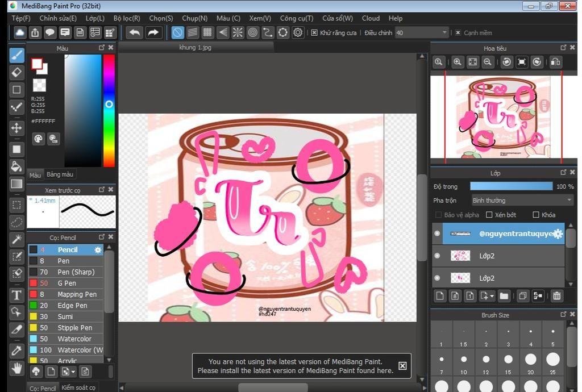The image size is (582, 392).
Task: Select the Eyedropper tool
Action: tap(16, 351)
